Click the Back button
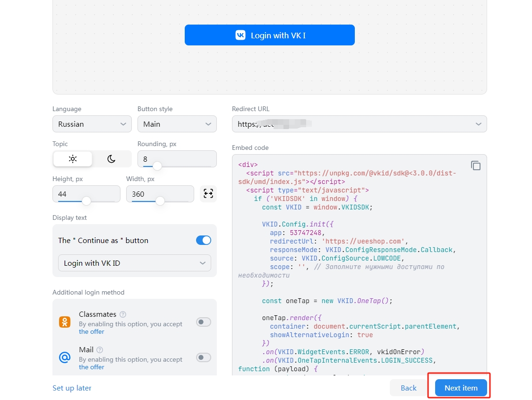The image size is (532, 400). tap(409, 388)
